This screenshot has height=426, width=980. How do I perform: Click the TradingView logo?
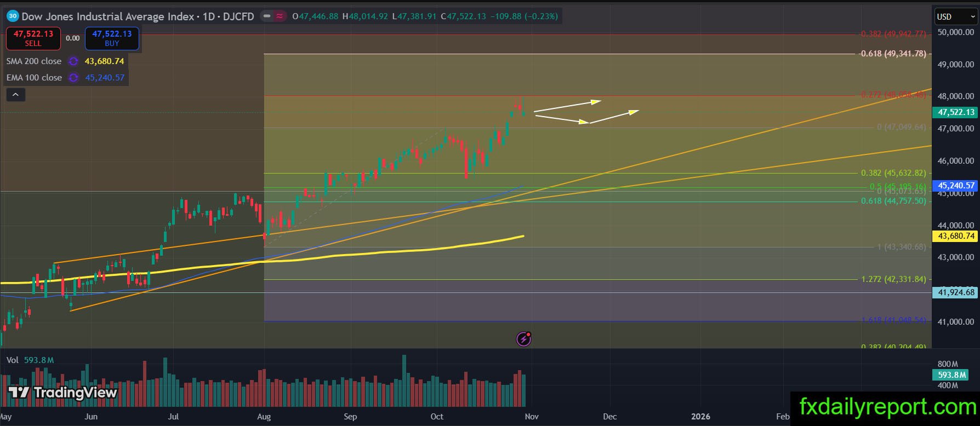(x=62, y=392)
